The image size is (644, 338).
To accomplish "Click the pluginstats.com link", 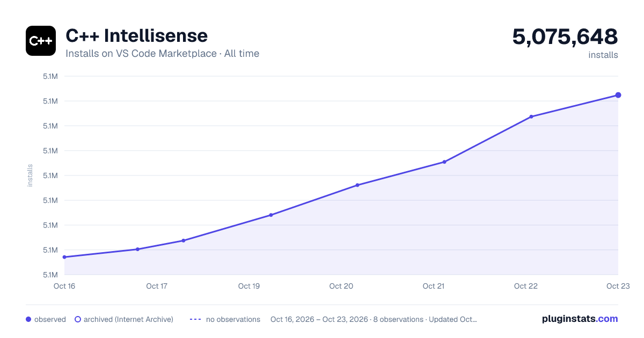I will click(580, 319).
